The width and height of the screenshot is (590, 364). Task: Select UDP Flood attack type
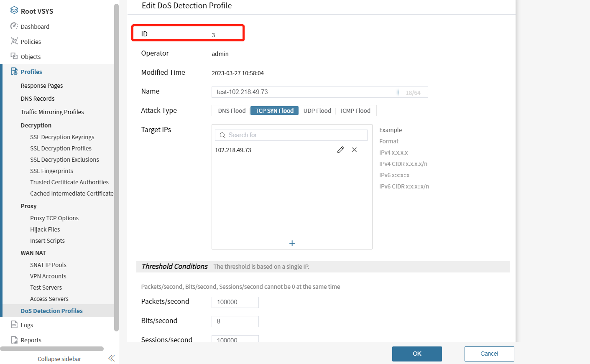point(317,111)
